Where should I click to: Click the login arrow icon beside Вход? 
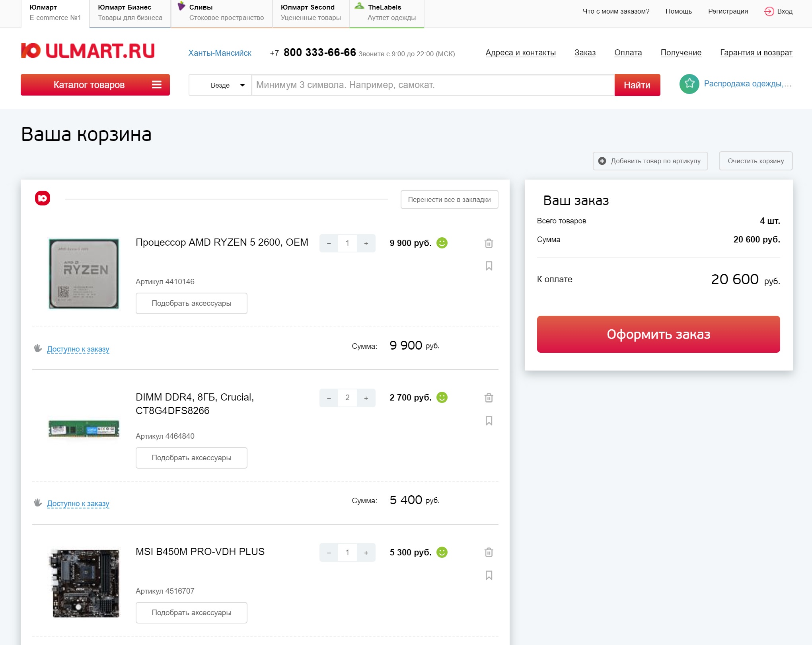(x=769, y=11)
